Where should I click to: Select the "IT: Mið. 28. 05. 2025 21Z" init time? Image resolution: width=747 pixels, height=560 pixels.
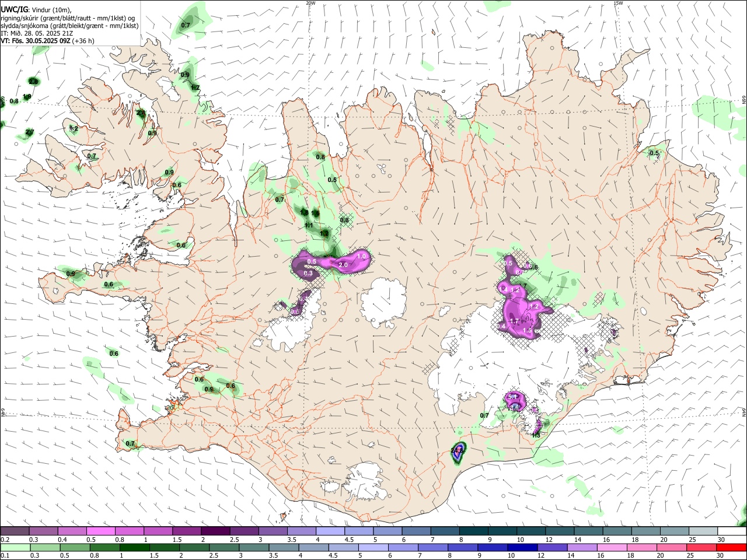(x=37, y=33)
